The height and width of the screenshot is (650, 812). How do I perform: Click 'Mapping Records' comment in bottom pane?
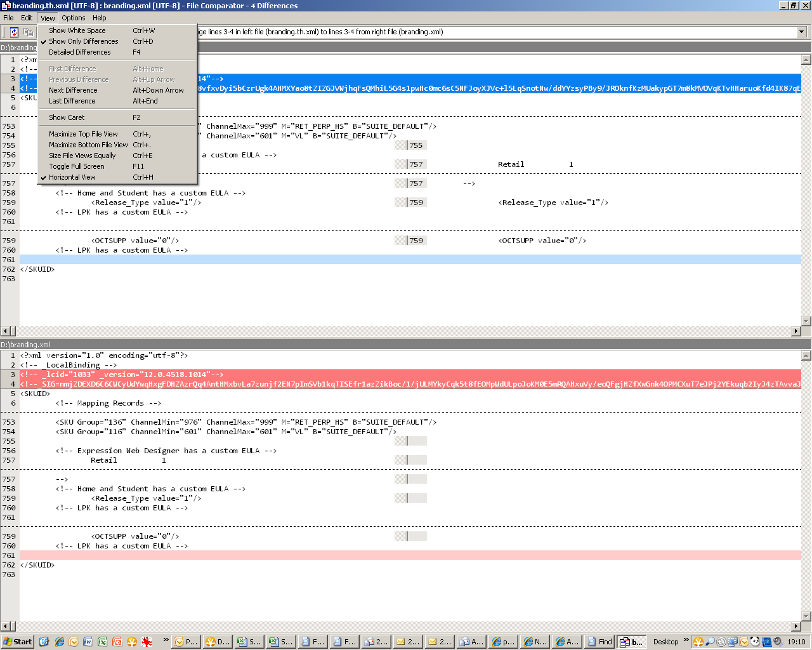click(x=108, y=403)
